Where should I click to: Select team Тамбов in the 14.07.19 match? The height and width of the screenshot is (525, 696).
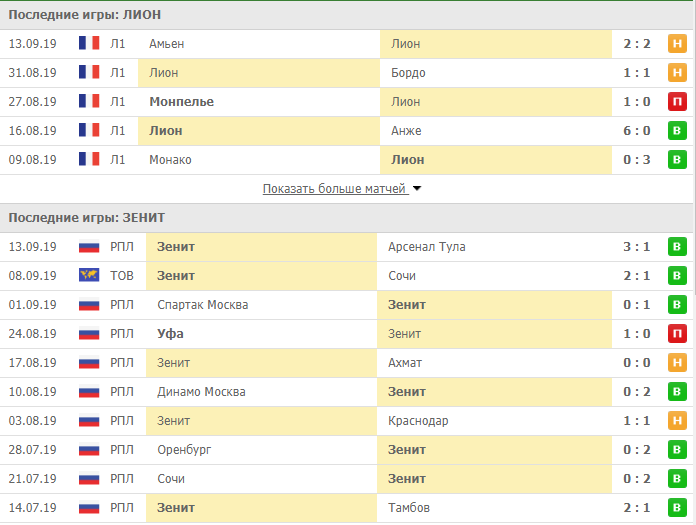pyautogui.click(x=409, y=507)
